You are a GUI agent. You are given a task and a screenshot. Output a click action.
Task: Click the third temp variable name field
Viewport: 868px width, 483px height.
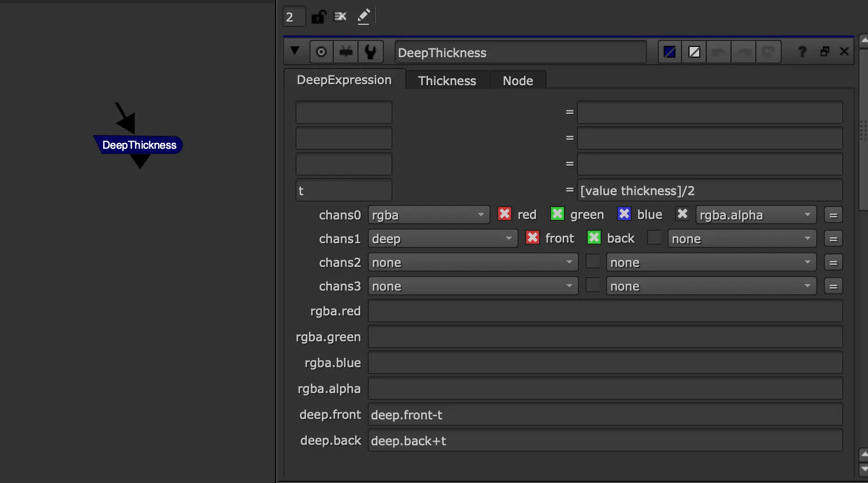point(344,164)
